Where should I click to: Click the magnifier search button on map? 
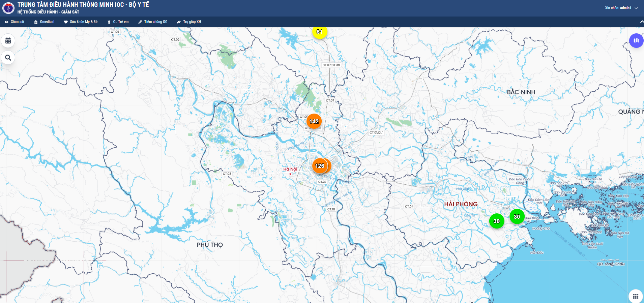pos(8,58)
